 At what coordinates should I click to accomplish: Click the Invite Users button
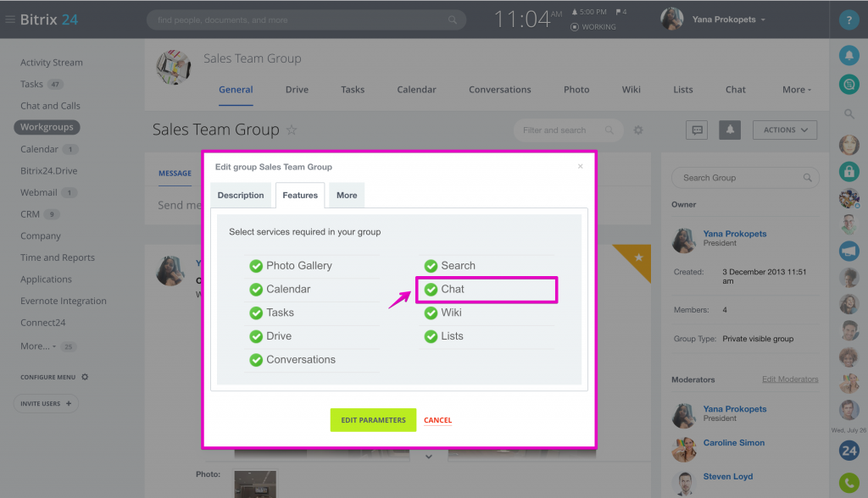click(46, 403)
